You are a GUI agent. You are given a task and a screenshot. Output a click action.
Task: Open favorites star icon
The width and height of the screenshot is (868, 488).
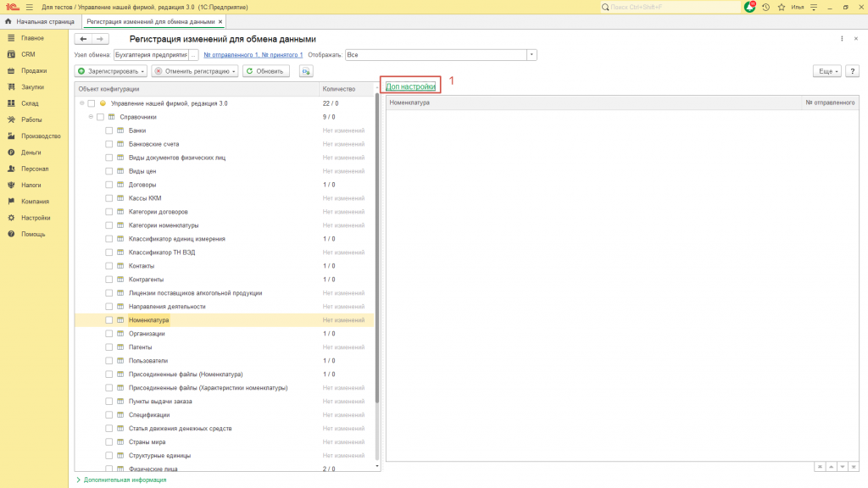point(781,7)
